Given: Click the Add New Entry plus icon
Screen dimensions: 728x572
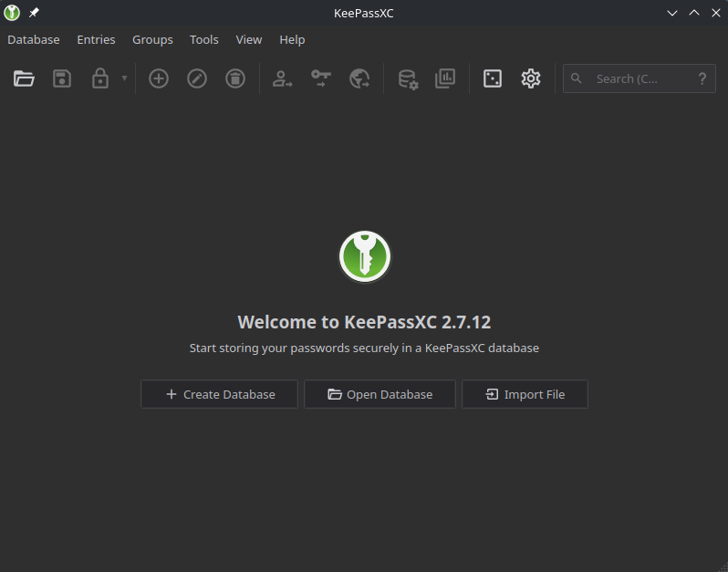Looking at the screenshot, I should [159, 78].
